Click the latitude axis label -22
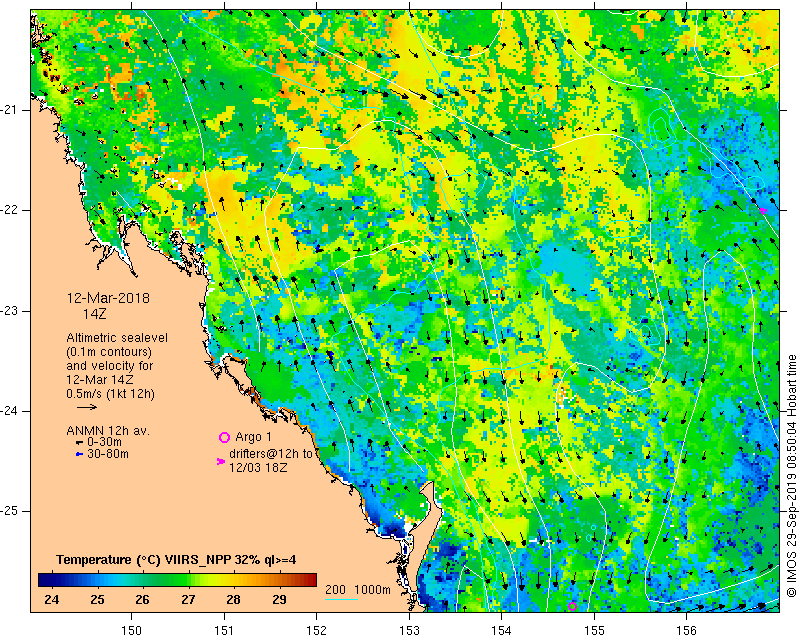Viewport: 800px width, 640px height. 9,210
